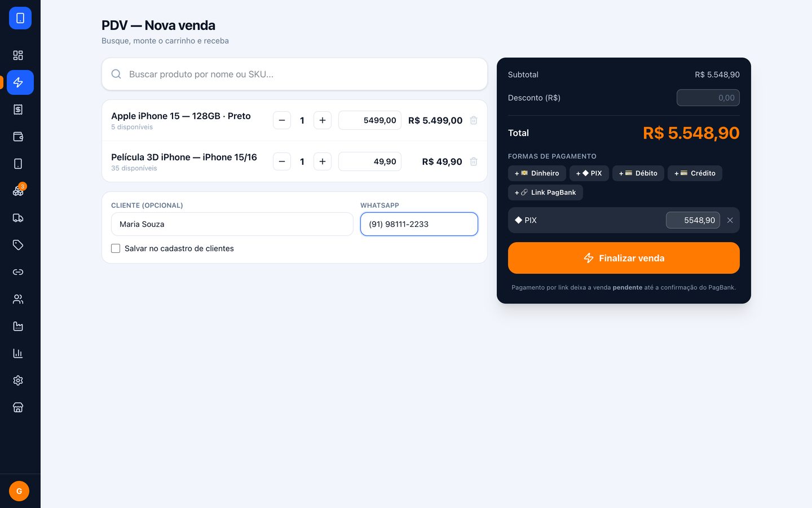Click the Subtotal value R$ 5.548,90
Viewport: 812px width, 508px height.
(x=717, y=75)
